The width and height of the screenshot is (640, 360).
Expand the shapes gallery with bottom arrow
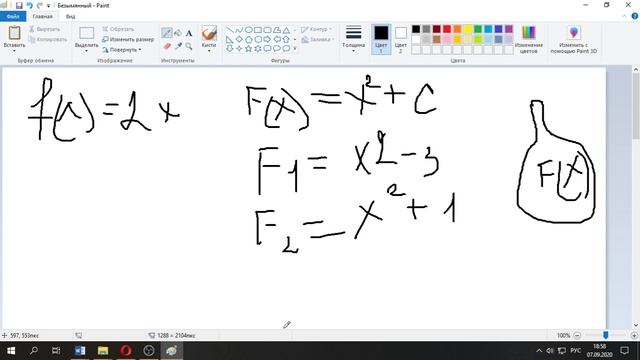tap(295, 49)
